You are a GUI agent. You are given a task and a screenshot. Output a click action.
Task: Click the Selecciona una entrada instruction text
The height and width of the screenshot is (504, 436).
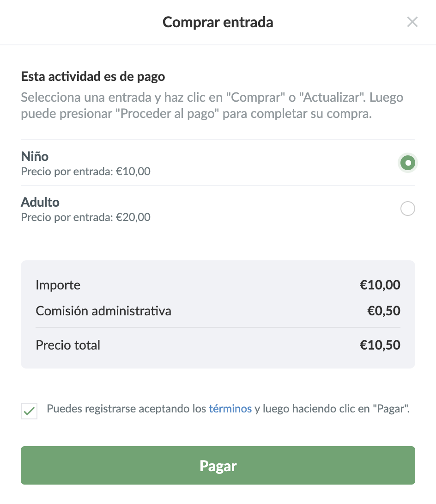coord(212,106)
